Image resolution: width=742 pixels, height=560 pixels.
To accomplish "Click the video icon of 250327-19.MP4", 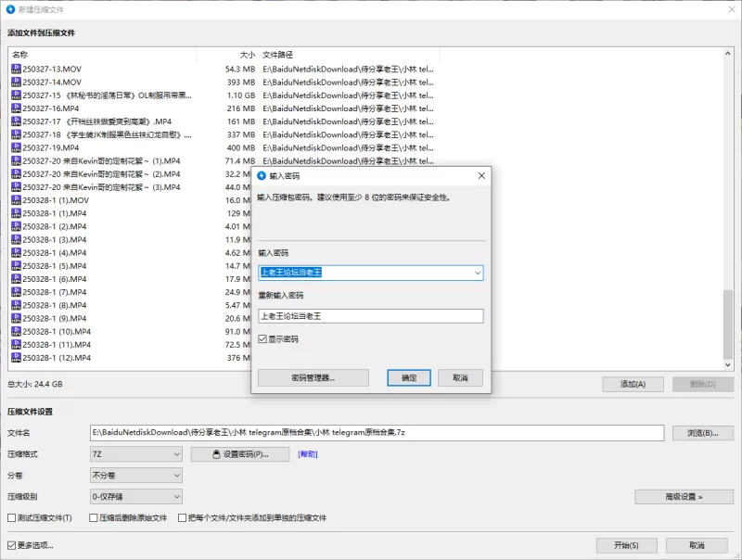I will 16,147.
